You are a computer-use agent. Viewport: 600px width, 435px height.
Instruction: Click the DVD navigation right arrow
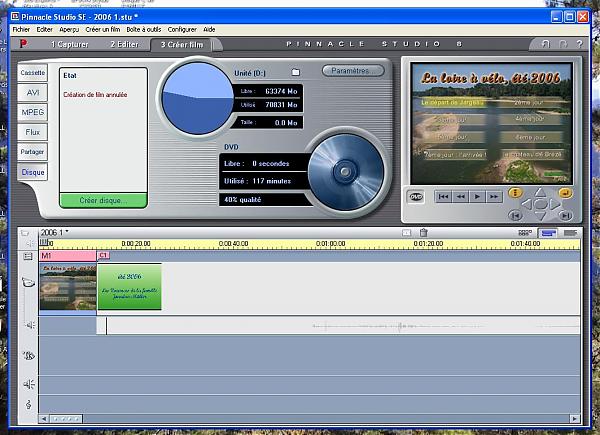pyautogui.click(x=554, y=204)
